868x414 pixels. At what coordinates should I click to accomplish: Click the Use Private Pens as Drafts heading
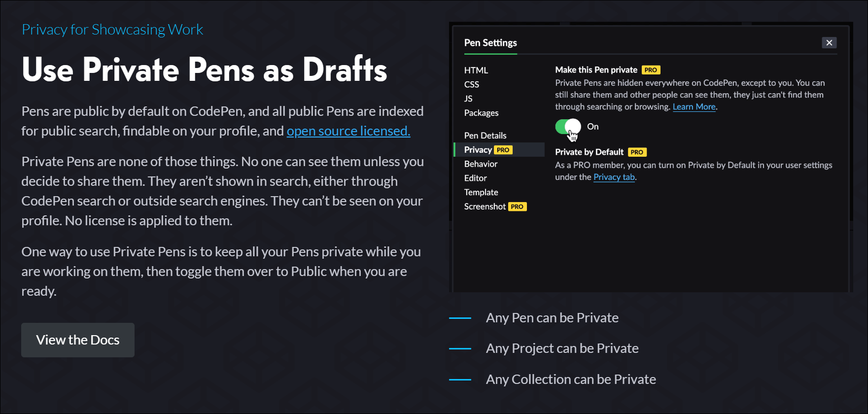pos(204,69)
